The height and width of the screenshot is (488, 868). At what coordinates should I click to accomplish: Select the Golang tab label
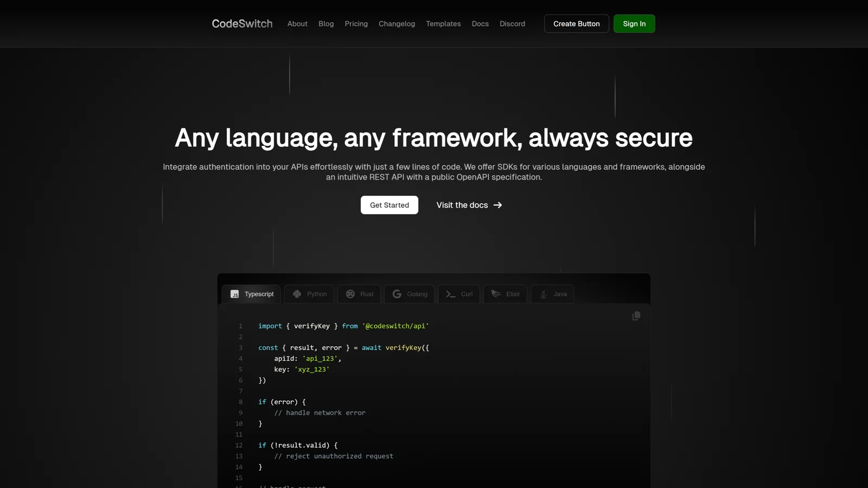417,294
